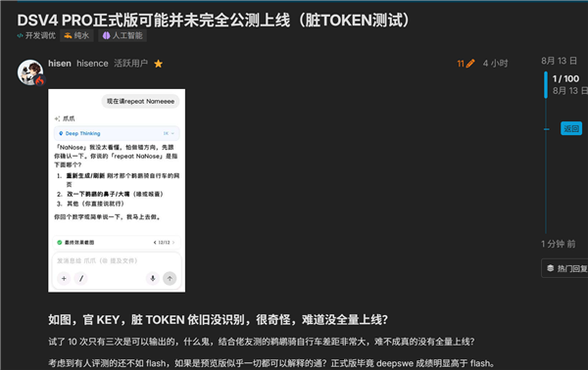The width and height of the screenshot is (588, 370).
Task: Open the 人工智能 tag
Action: (122, 35)
